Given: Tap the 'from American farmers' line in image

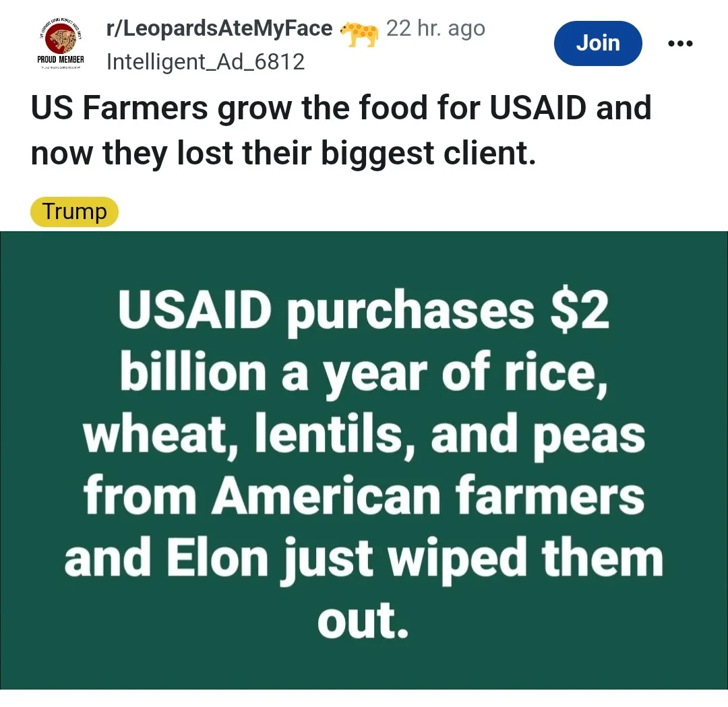Looking at the screenshot, I should pyautogui.click(x=364, y=495).
